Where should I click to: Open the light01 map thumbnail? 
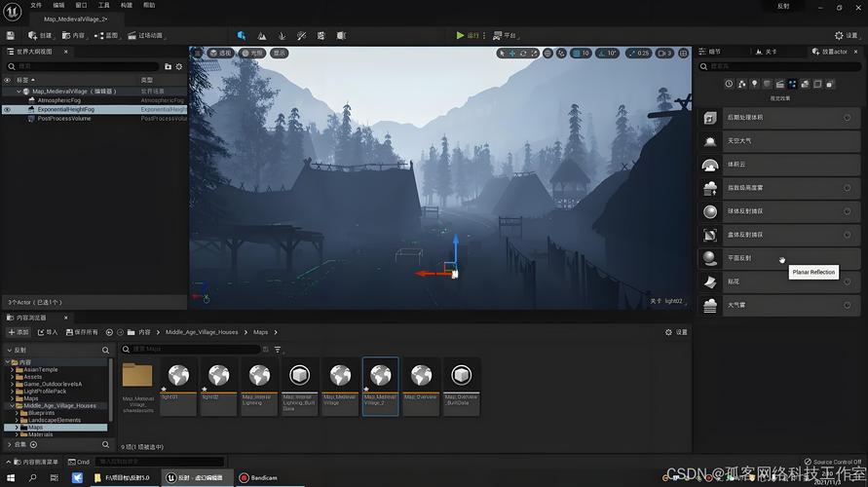[178, 387]
